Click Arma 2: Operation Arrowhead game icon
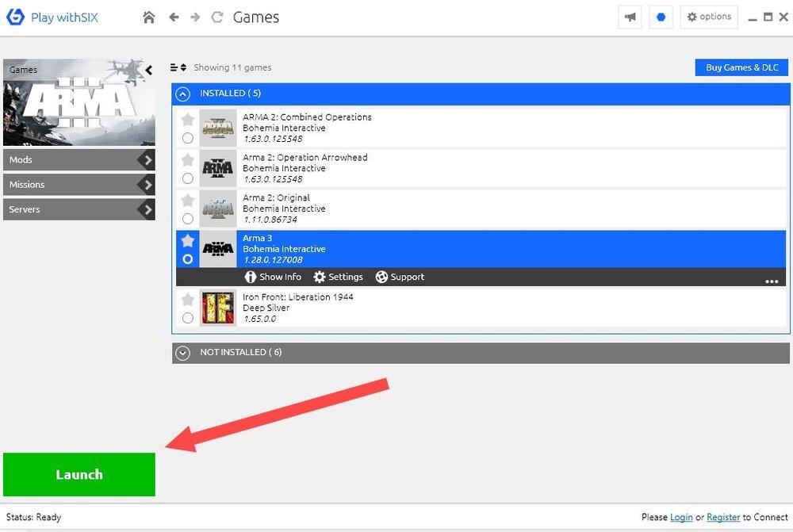Screen dimensions: 793x532 (218, 168)
